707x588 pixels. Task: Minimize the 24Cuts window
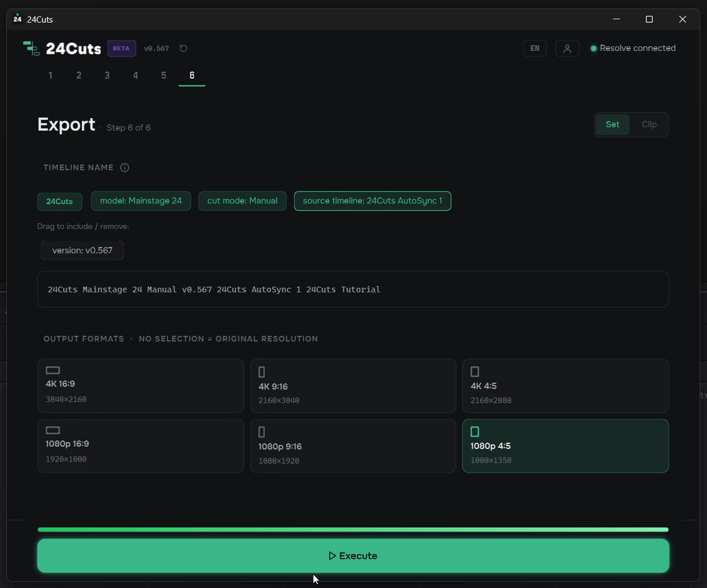point(616,19)
